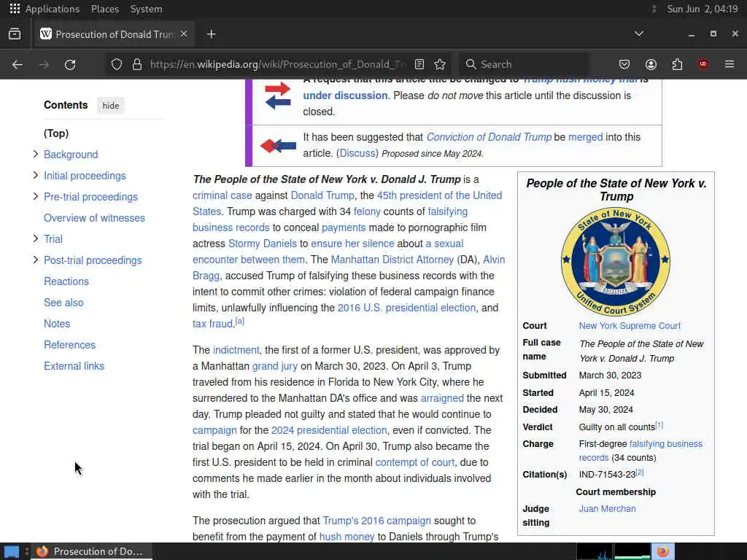The width and height of the screenshot is (747, 560).
Task: Hide the Contents sidebar
Action: (x=111, y=105)
